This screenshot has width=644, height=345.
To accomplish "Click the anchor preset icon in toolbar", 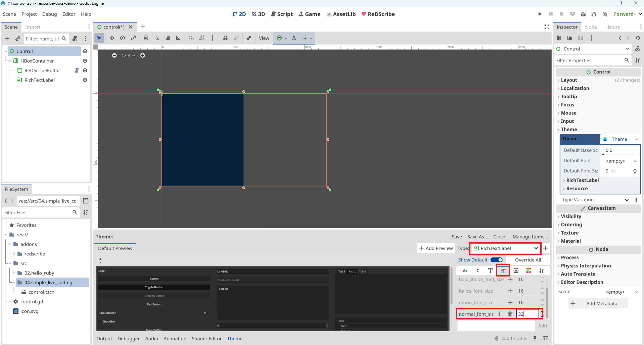I will 294,38.
